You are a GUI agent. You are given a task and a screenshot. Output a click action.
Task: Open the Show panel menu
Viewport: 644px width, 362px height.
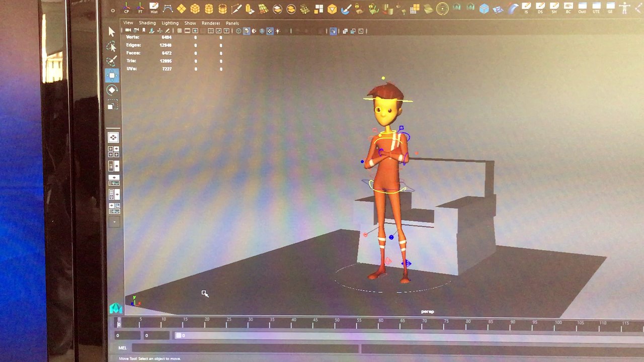point(190,23)
